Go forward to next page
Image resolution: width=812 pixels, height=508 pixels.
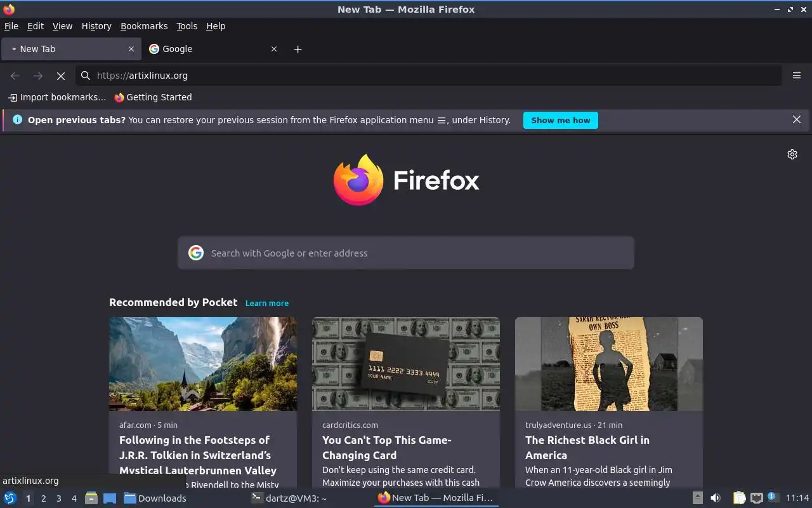click(x=38, y=76)
